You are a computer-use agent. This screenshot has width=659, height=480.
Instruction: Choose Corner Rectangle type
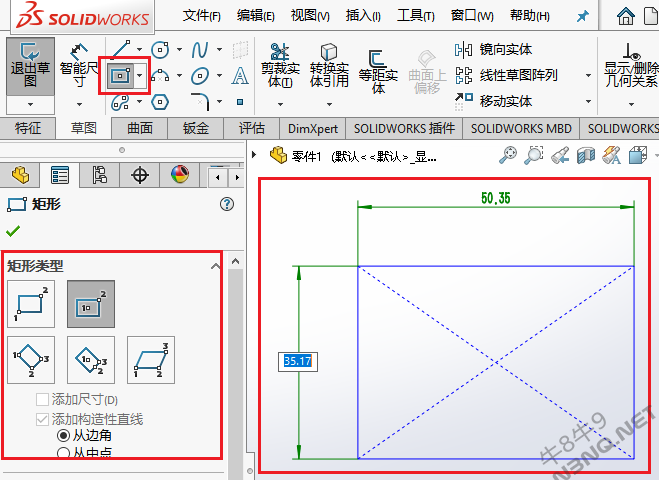31,304
